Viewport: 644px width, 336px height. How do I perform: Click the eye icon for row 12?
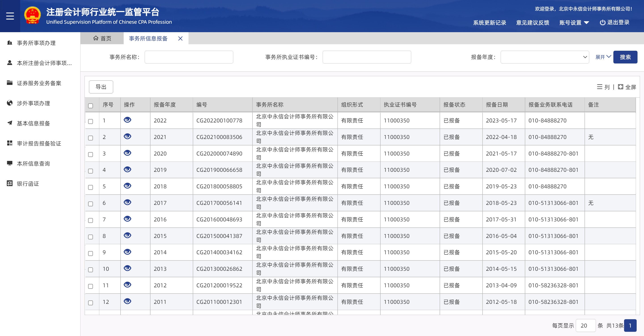[x=127, y=301]
